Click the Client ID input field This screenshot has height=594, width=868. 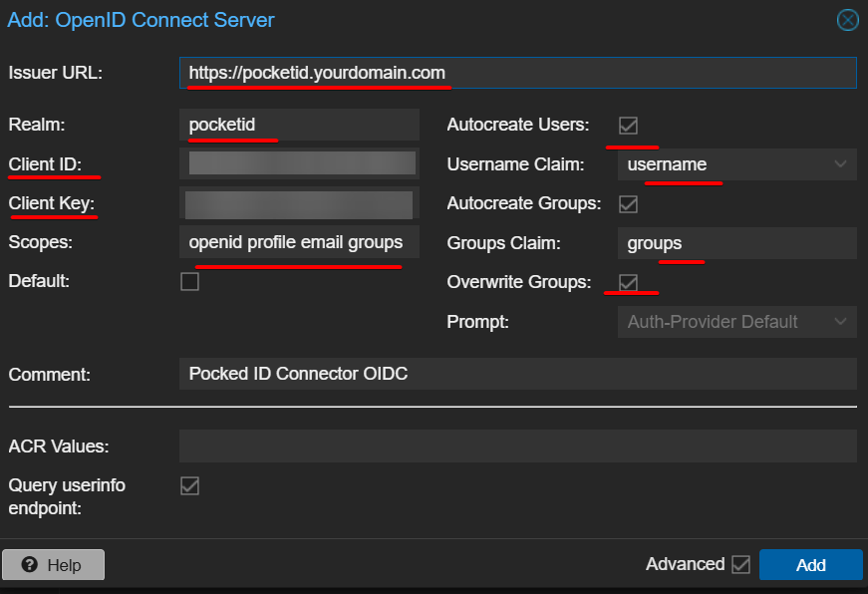(299, 163)
